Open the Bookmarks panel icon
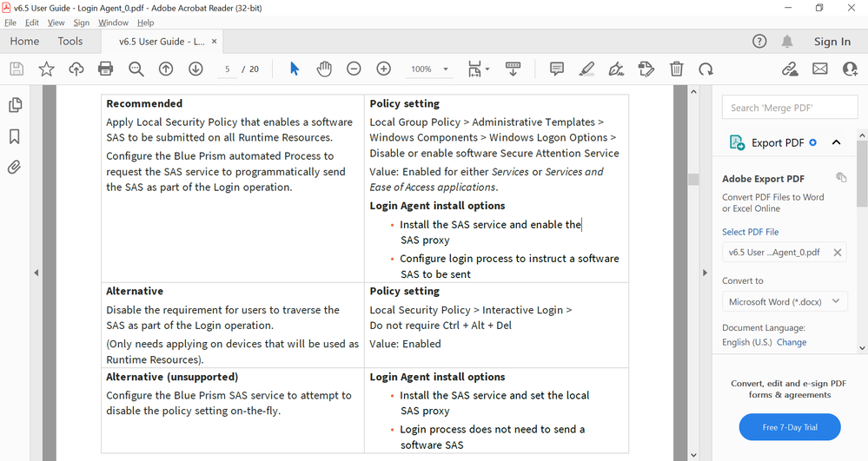 pyautogui.click(x=15, y=137)
